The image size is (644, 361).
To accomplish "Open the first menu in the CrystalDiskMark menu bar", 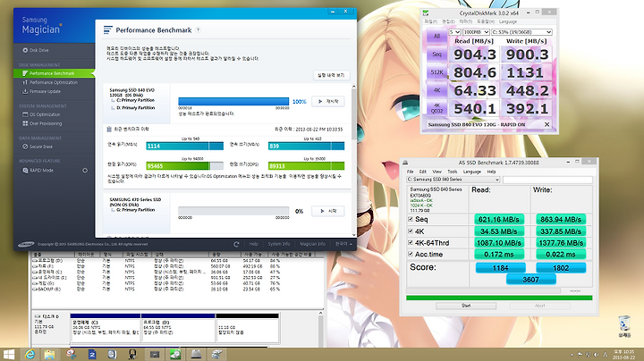I will pyautogui.click(x=430, y=21).
